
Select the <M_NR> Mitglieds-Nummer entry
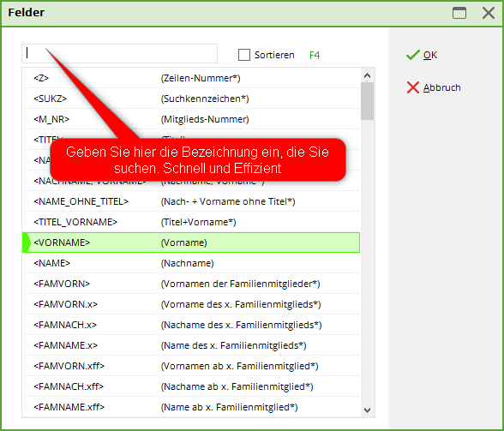pyautogui.click(x=191, y=119)
